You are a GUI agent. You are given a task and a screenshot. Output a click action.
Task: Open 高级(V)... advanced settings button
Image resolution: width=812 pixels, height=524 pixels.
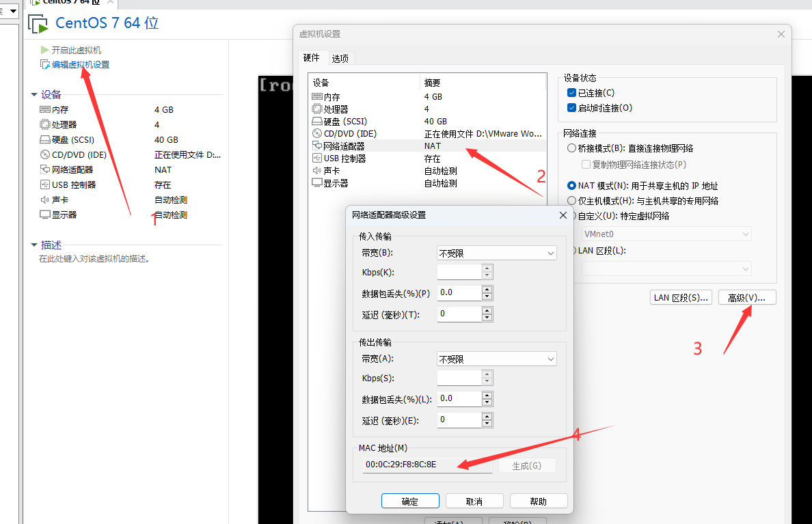pos(747,298)
